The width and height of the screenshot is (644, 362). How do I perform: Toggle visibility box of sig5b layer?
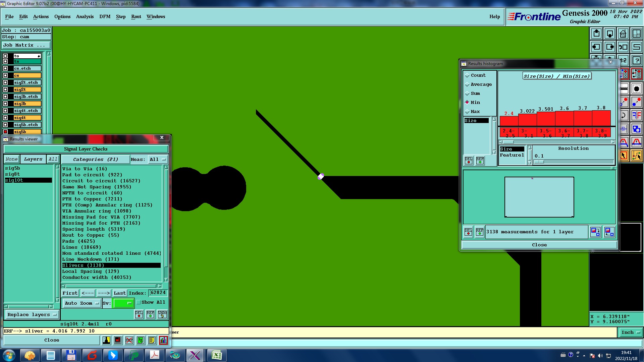point(5,132)
